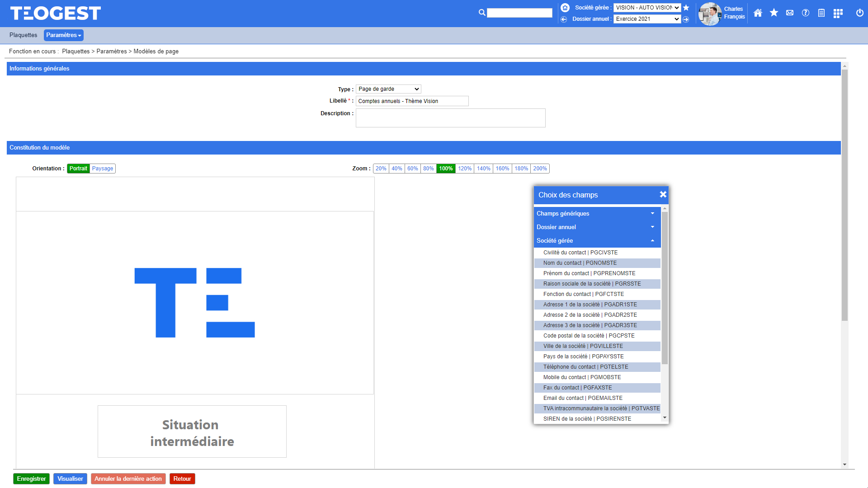Click the Description text area
868x488 pixels.
click(450, 118)
